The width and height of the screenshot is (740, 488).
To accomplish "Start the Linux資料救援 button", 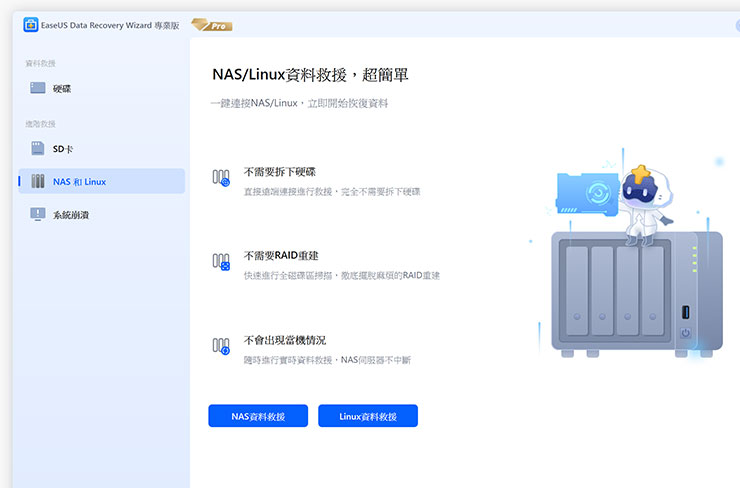I will coord(368,416).
